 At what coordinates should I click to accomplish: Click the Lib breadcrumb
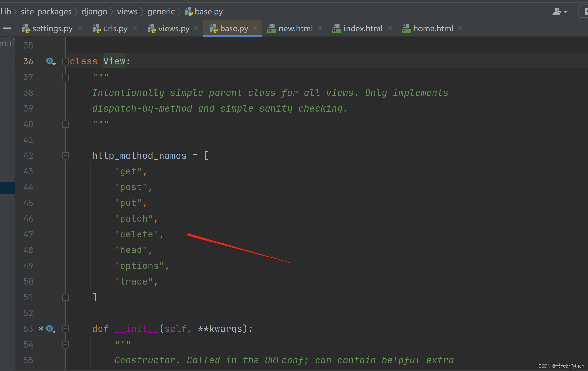click(6, 11)
